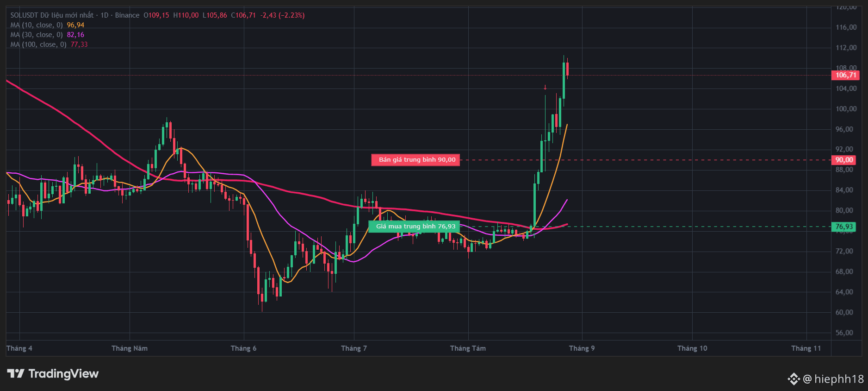Click the high value H110,00 in legend
This screenshot has height=391, width=868.
coord(186,15)
